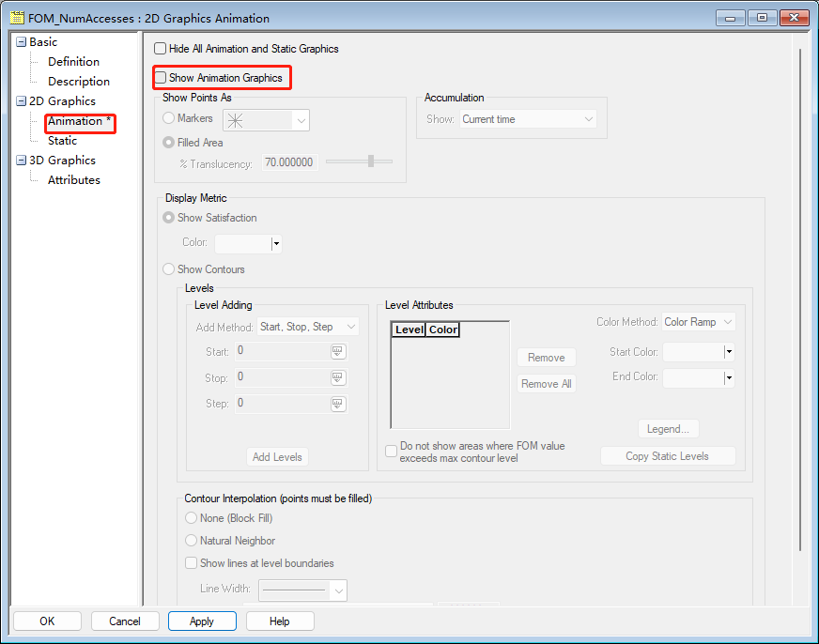Adjust the Translucency slider

click(x=371, y=161)
